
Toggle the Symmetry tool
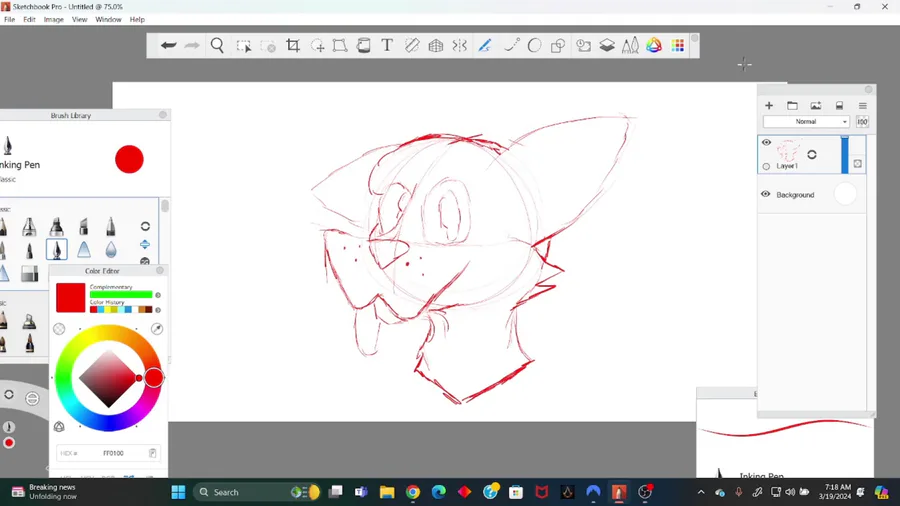[459, 45]
